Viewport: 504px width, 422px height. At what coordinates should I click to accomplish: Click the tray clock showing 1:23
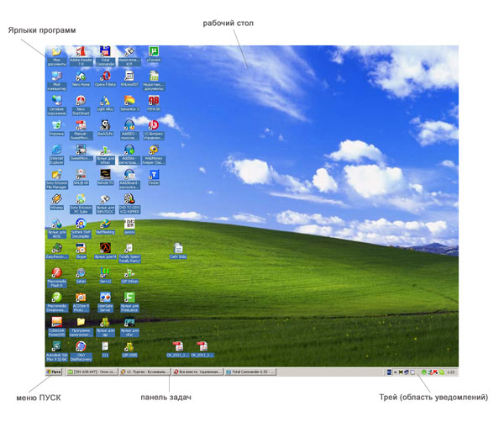[451, 372]
